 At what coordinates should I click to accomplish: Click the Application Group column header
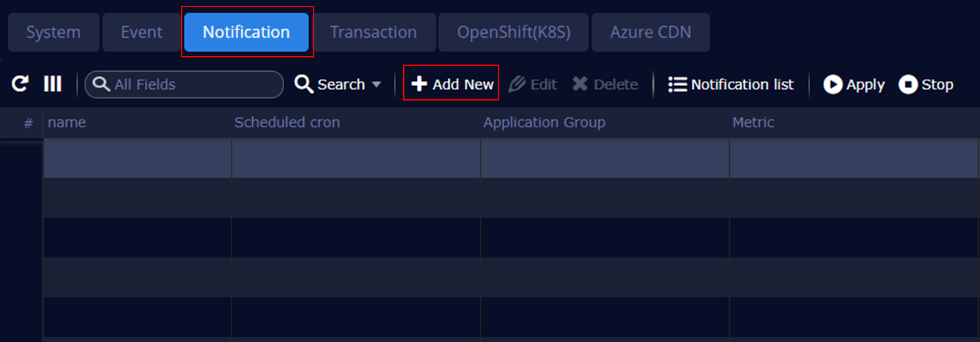(544, 123)
